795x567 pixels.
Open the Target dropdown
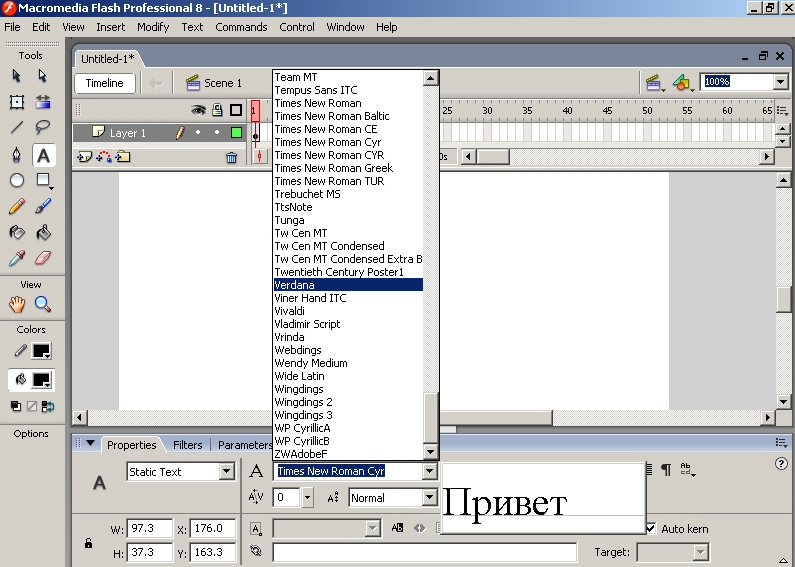[700, 552]
